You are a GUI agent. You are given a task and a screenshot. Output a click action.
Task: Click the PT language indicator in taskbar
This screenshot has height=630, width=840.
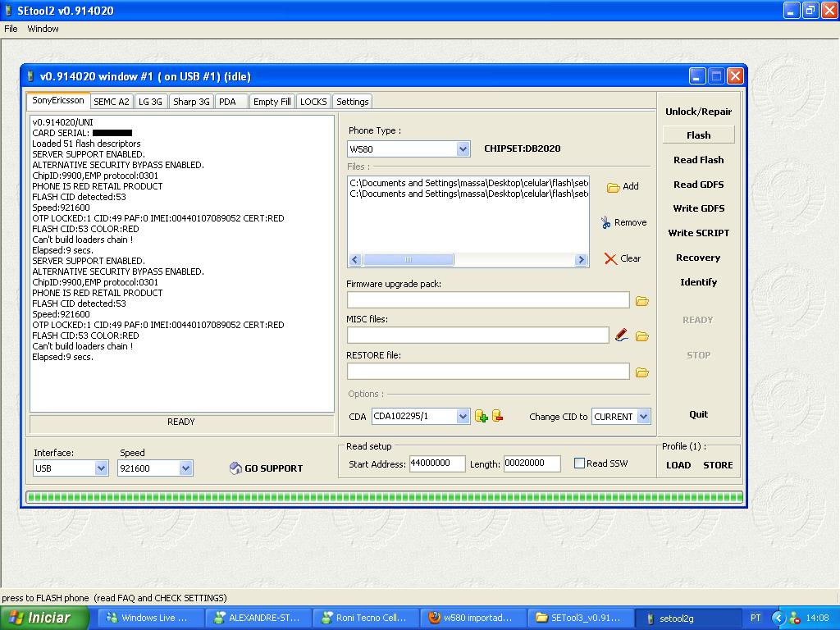[x=756, y=618]
